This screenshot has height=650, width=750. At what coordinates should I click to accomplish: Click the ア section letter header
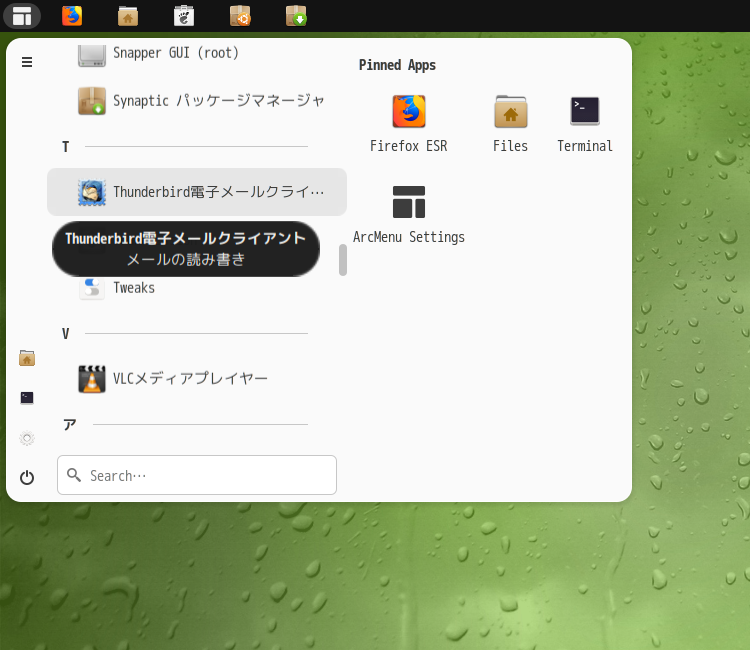tap(69, 424)
